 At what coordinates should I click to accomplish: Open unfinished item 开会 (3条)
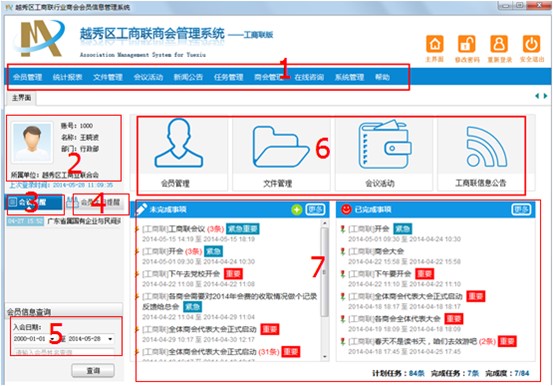172,251
